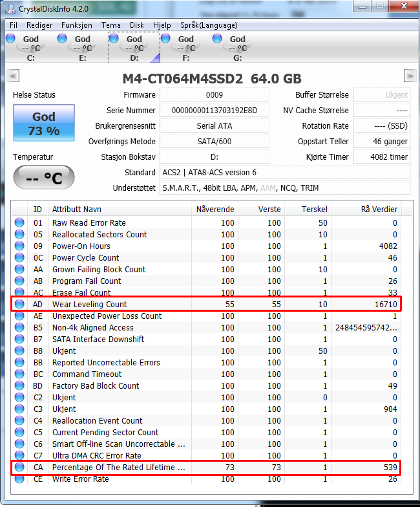Image resolution: width=420 pixels, height=507 pixels.
Task: Click the serial number field
Action: (215, 110)
